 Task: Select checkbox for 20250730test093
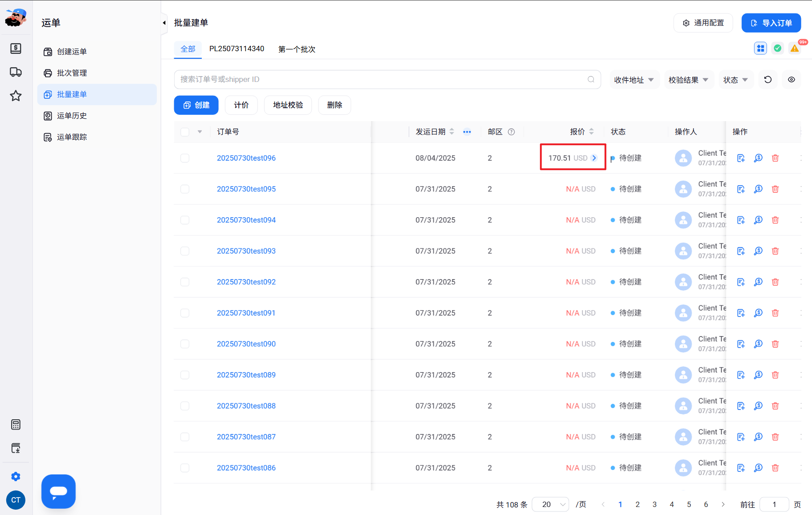(x=185, y=251)
